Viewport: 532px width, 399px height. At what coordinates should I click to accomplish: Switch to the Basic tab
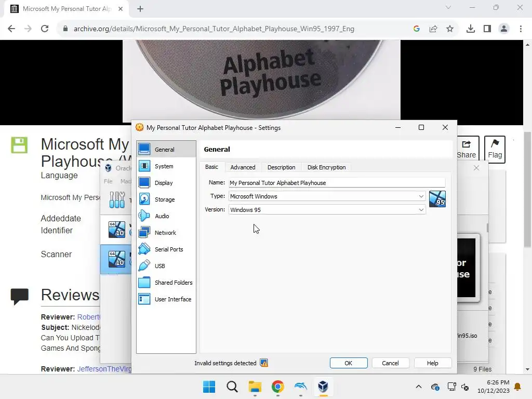pyautogui.click(x=212, y=167)
